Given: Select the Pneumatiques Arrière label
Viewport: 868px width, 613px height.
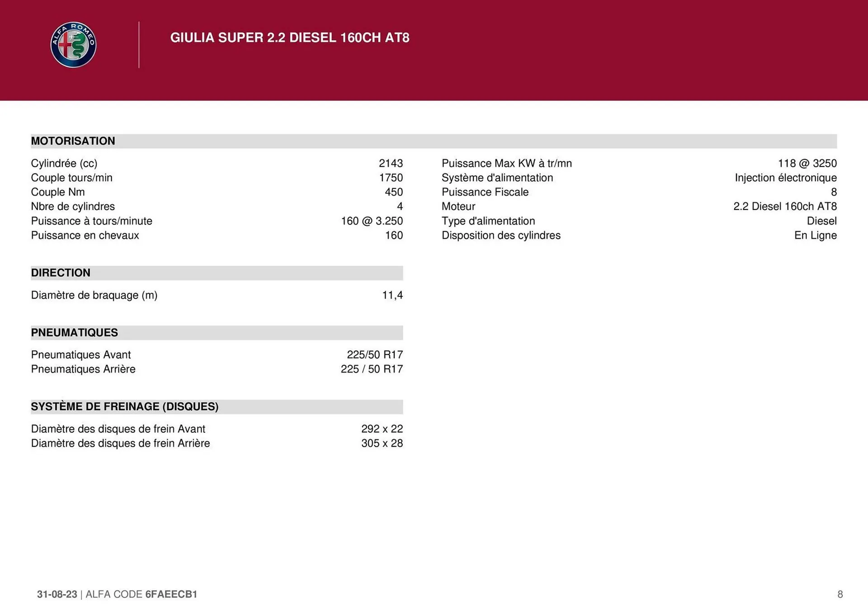Looking at the screenshot, I should click(83, 369).
